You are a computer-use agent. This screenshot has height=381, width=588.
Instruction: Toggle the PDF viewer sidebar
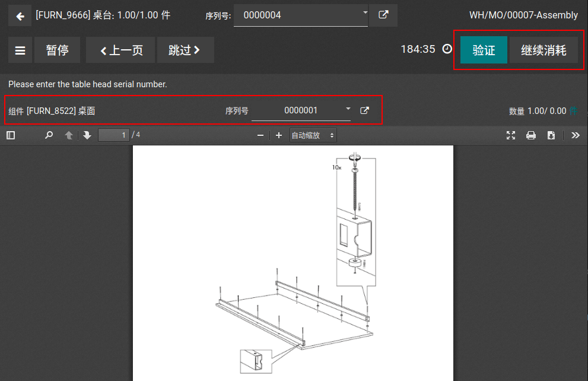(11, 135)
